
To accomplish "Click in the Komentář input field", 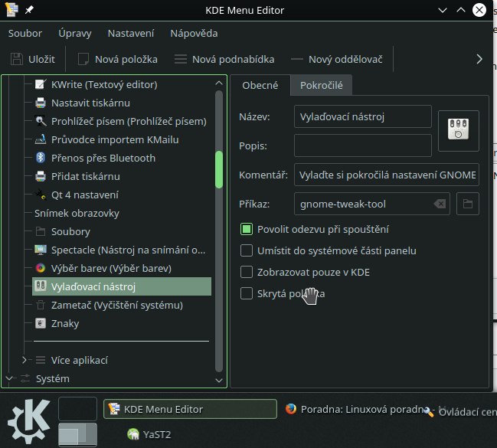I will (x=387, y=175).
